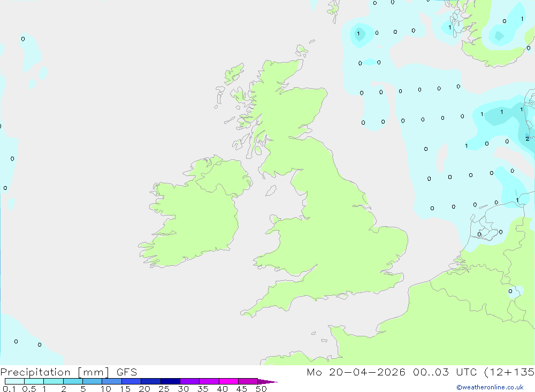Click the legend scale label '0.1'
Image resolution: width=535 pixels, height=392 pixels.
(x=9, y=389)
